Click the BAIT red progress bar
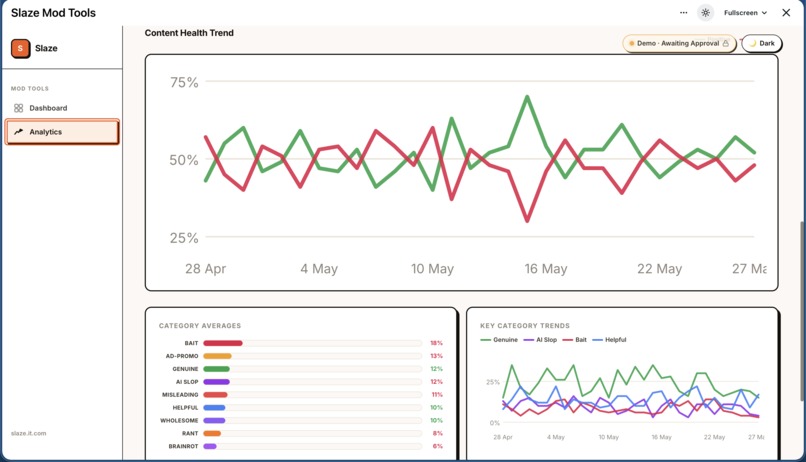 (x=223, y=343)
